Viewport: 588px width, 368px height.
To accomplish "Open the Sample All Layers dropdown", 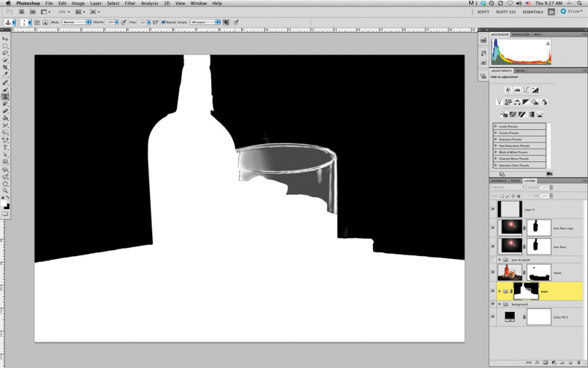I will [x=205, y=22].
